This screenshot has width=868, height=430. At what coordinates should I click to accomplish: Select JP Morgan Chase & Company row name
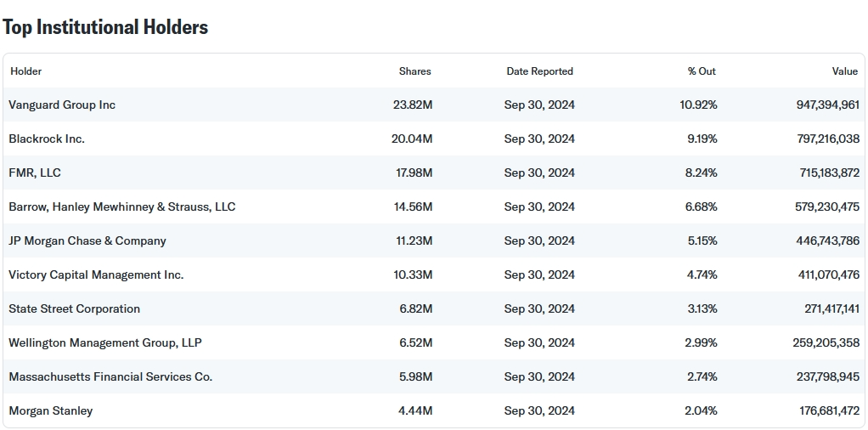pos(87,240)
